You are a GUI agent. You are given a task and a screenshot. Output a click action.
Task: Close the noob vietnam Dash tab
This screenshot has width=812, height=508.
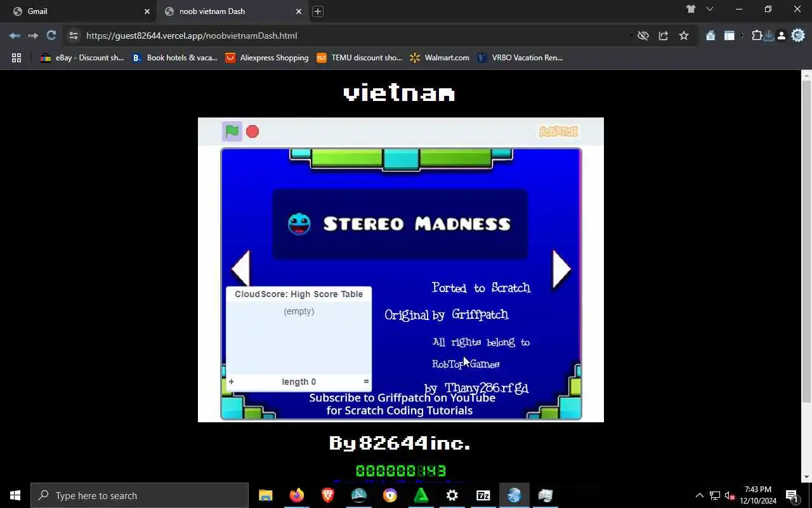click(x=299, y=11)
